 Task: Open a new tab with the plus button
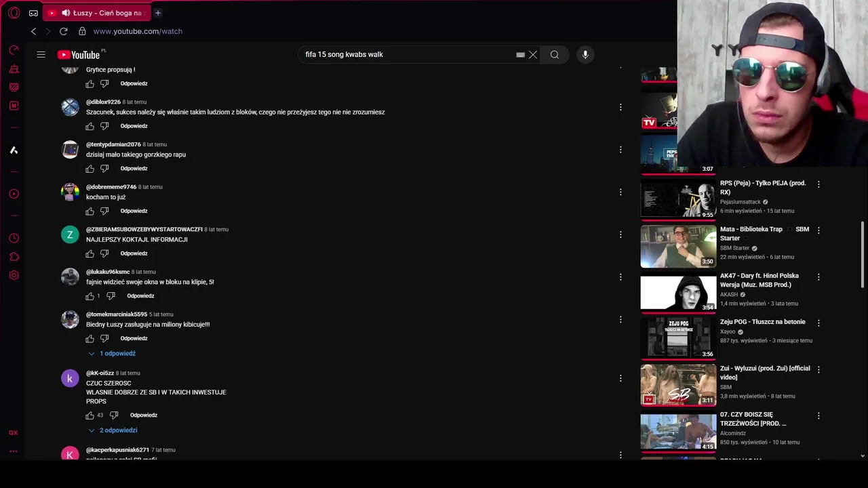point(157,13)
